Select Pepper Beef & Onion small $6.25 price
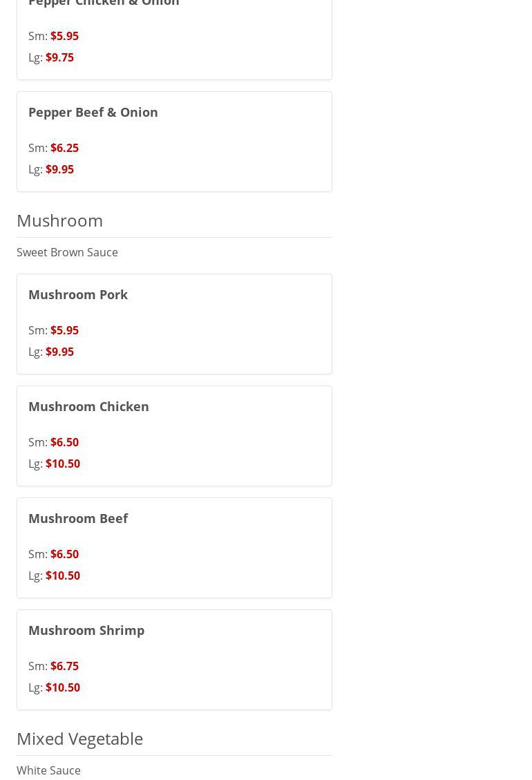The height and width of the screenshot is (780, 532). (x=64, y=148)
